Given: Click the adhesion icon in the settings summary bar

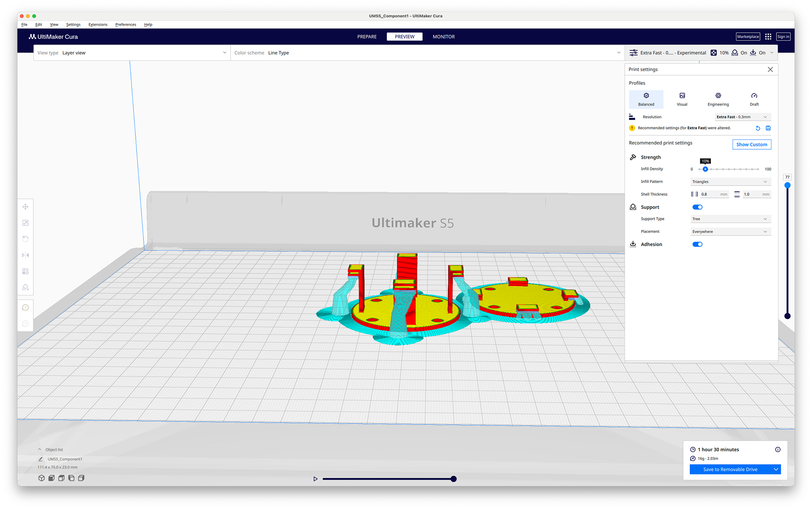Looking at the screenshot, I should 753,53.
